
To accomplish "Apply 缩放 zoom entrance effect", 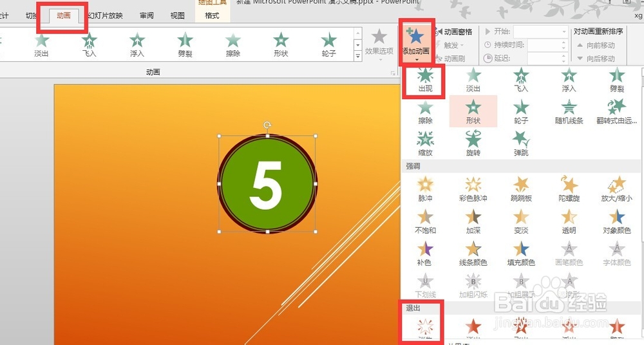I will tap(425, 144).
